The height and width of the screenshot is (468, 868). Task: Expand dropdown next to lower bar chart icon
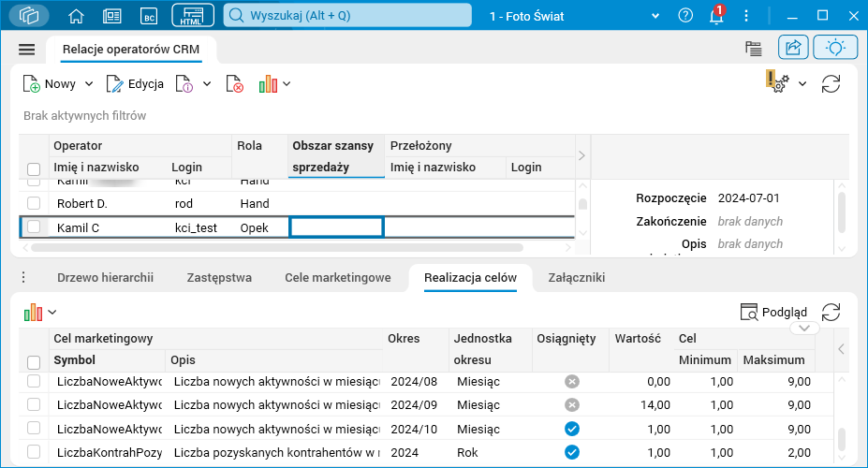pyautogui.click(x=52, y=312)
